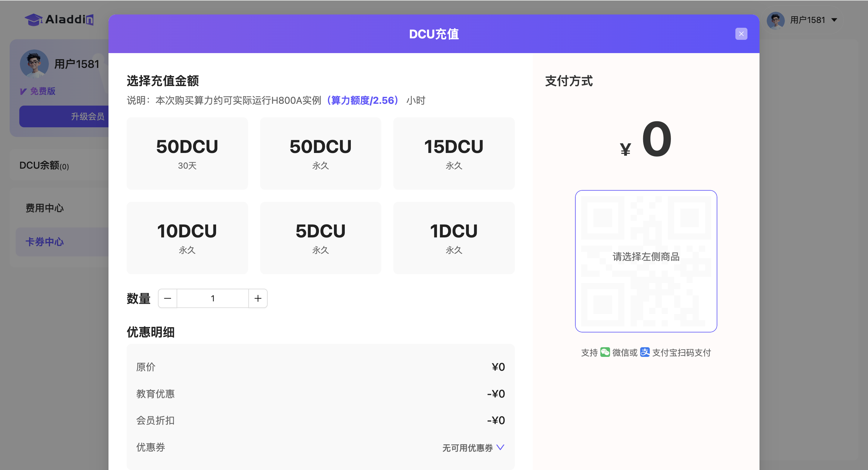Open the 用户1581 account dropdown arrow
Screen dimensions: 868x470
(834, 20)
